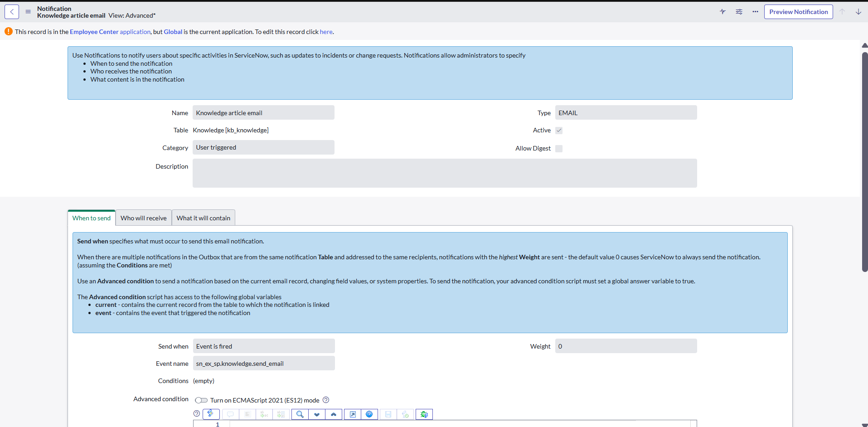Image resolution: width=868 pixels, height=427 pixels.
Task: Open script in pop-out editor window icon
Action: pyautogui.click(x=353, y=414)
